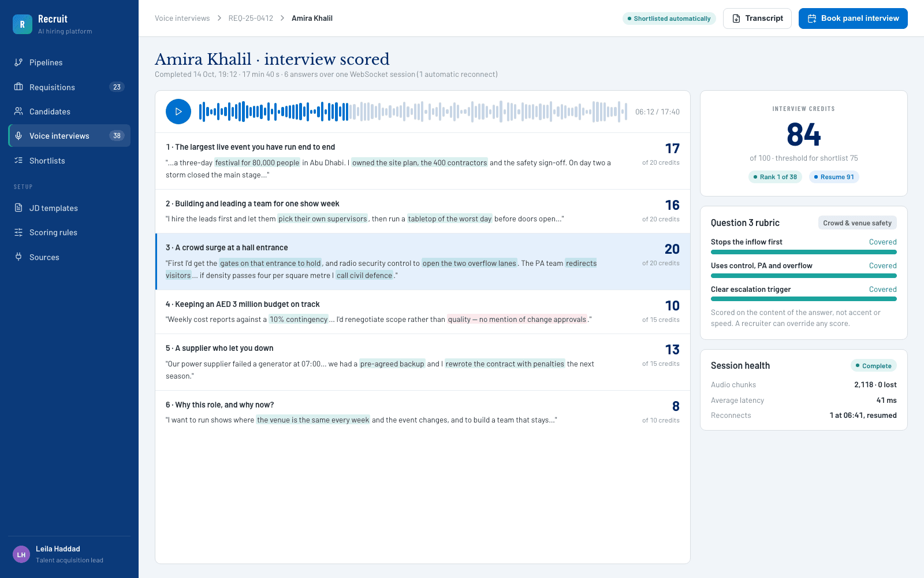Open the Pipelines section
Screen dimensions: 924x578
(x=69, y=62)
